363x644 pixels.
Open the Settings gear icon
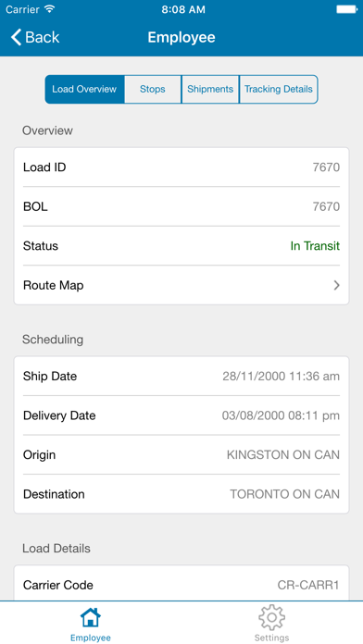(x=271, y=617)
